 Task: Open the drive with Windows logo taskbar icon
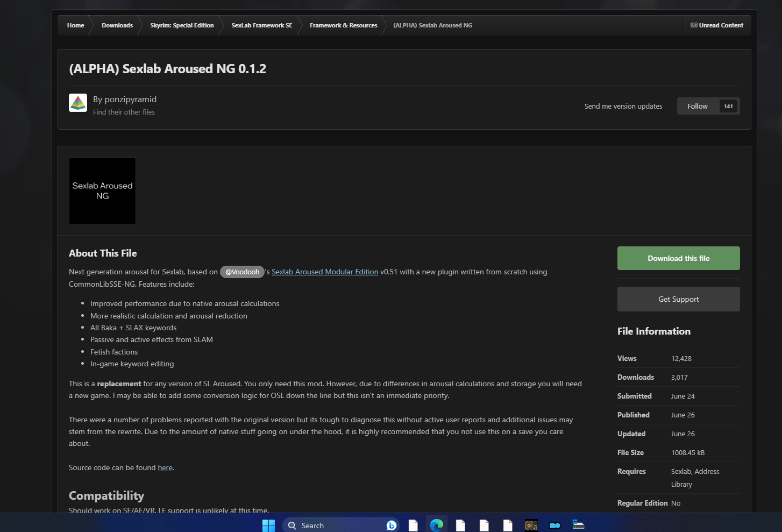579,525
